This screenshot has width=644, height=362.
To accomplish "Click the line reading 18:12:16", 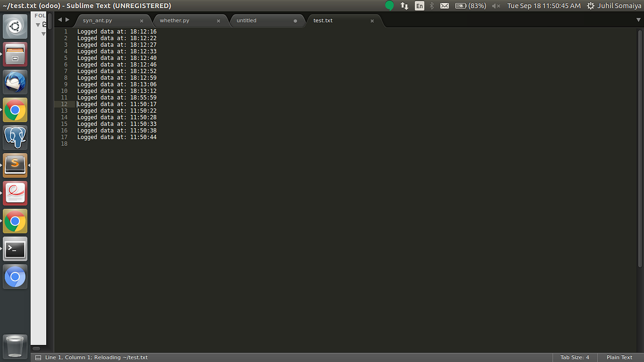I will (x=117, y=32).
